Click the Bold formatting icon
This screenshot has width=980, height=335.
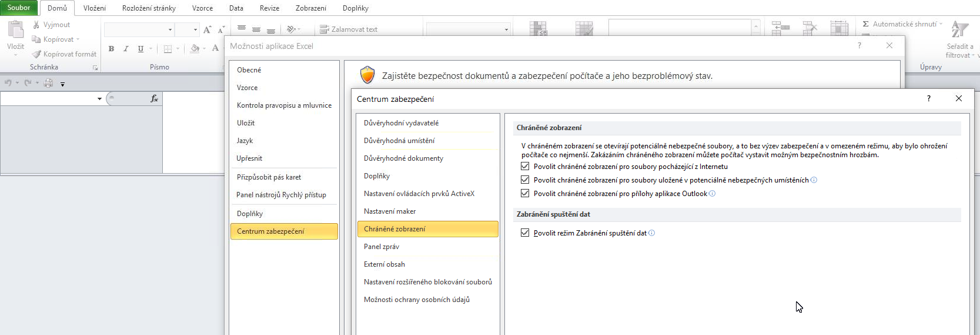coord(111,49)
